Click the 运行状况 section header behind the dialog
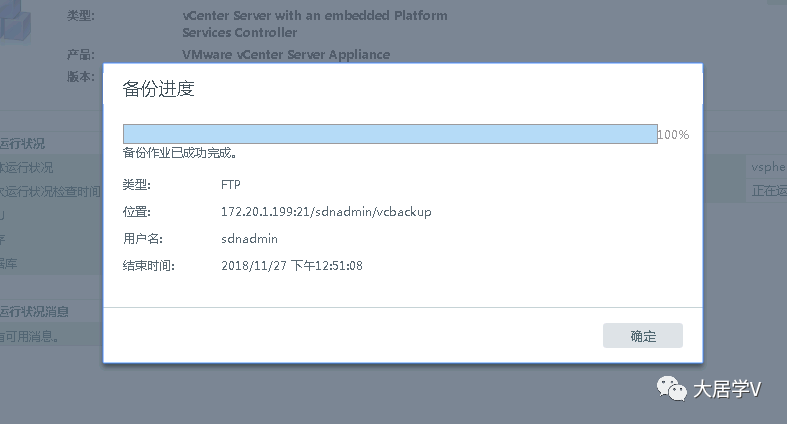Viewport: 787px width, 424px height. 22,144
